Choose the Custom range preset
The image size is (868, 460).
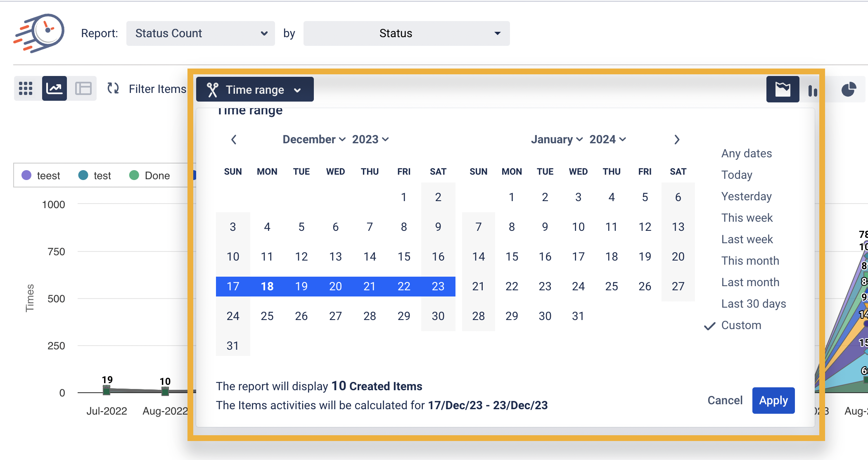coord(741,325)
